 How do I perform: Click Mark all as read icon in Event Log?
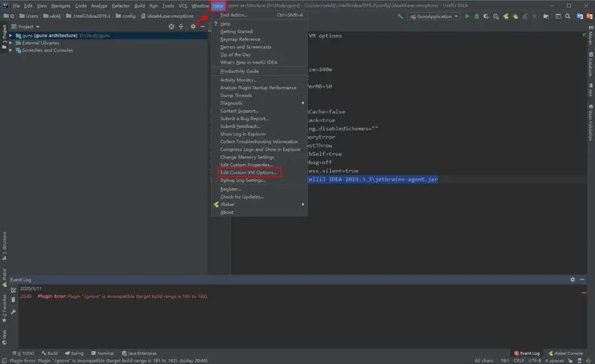(x=13, y=290)
